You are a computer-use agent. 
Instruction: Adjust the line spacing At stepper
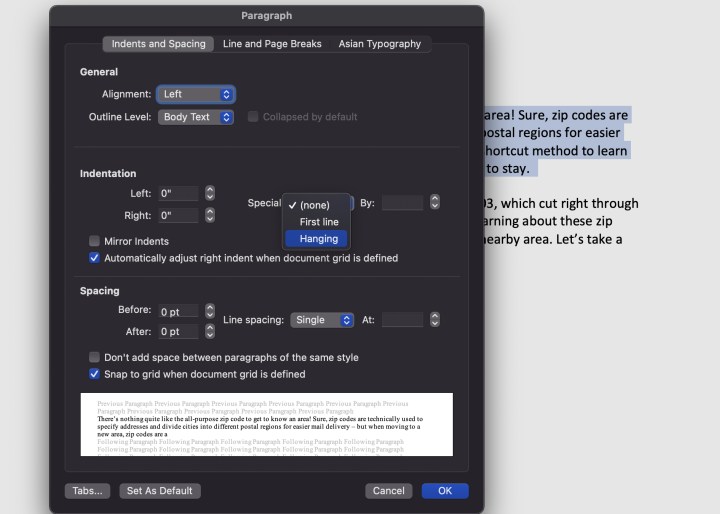pos(435,319)
